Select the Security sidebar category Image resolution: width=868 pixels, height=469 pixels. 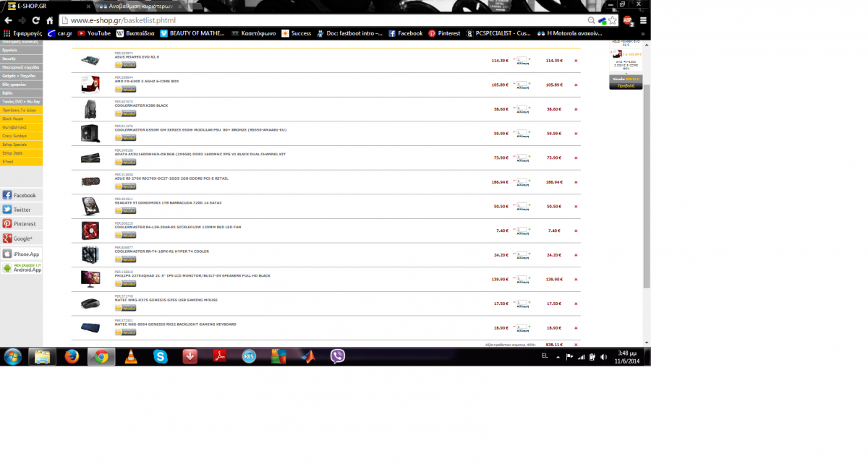[21, 59]
